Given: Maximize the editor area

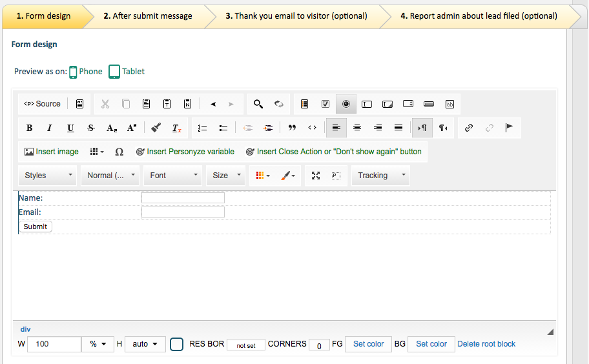Looking at the screenshot, I should click(316, 176).
